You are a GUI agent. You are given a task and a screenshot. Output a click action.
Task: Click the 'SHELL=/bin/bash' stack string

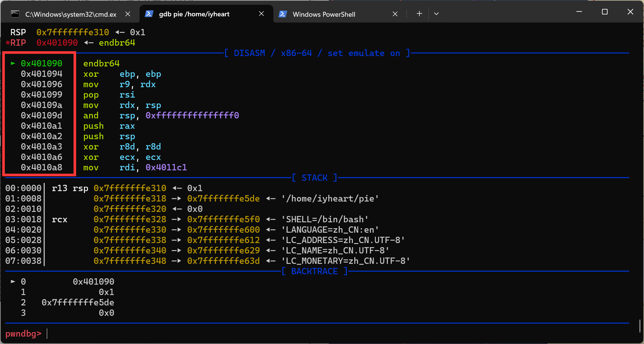pos(325,219)
